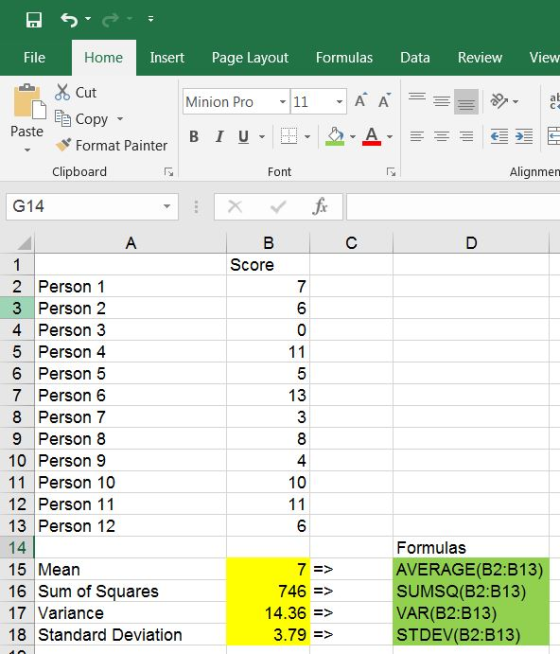Align text left

click(x=417, y=136)
